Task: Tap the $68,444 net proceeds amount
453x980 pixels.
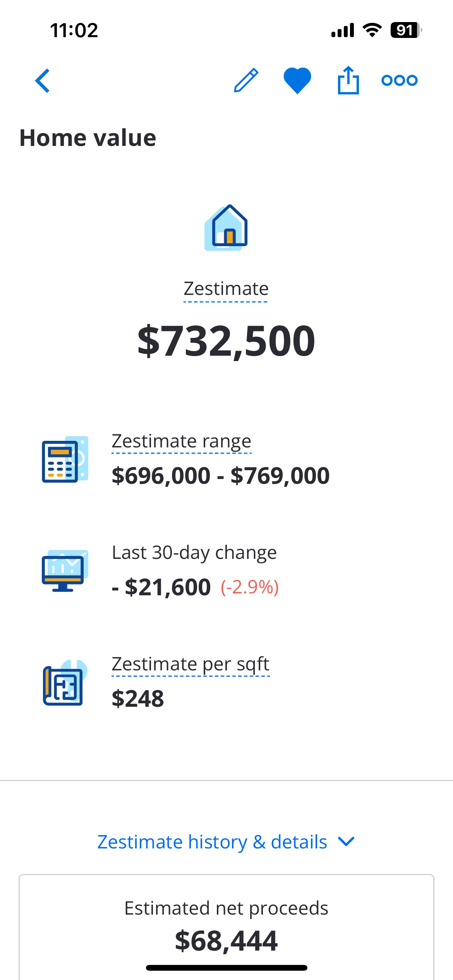Action: (x=226, y=941)
